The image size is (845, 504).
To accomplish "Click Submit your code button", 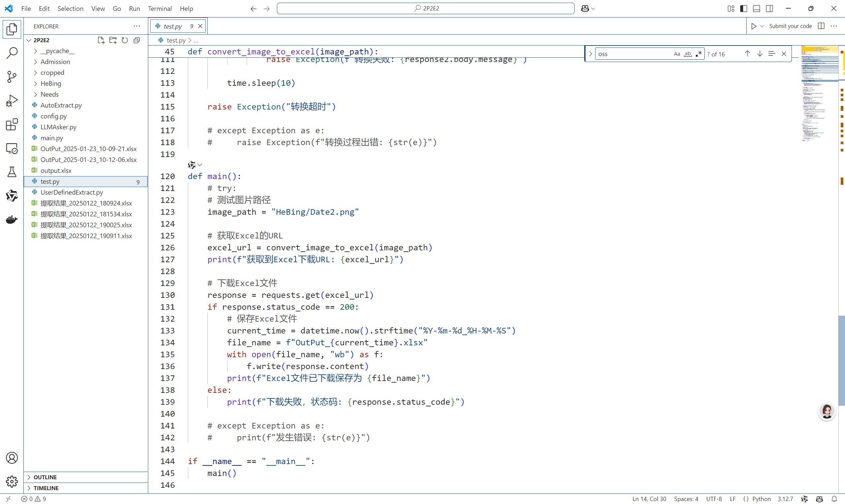I will [x=790, y=26].
